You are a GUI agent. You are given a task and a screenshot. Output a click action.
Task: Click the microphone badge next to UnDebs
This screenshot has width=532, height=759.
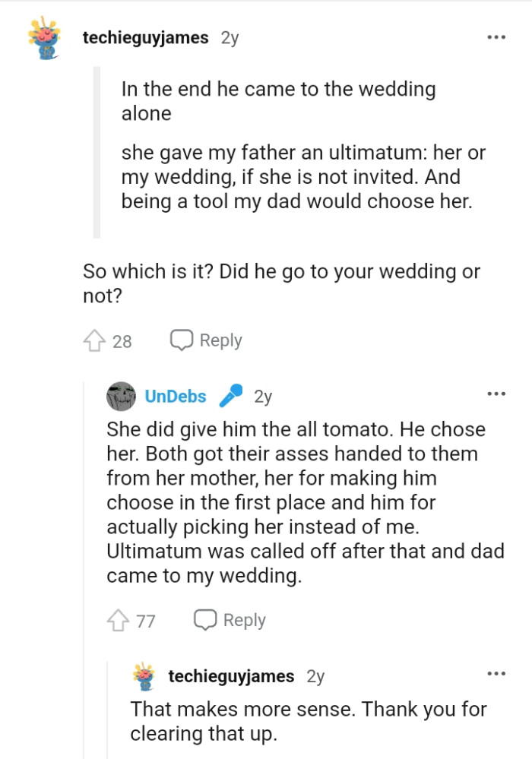232,396
